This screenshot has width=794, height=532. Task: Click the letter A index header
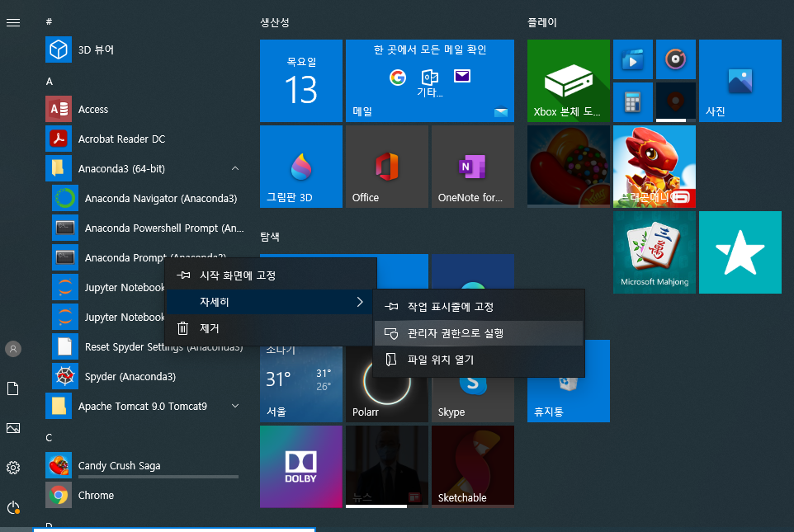tap(50, 81)
